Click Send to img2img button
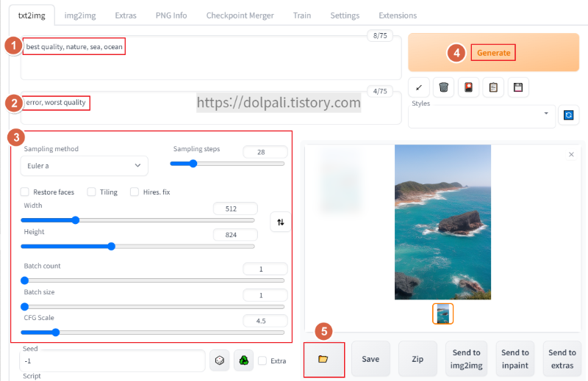Image resolution: width=588 pixels, height=381 pixels. [466, 359]
